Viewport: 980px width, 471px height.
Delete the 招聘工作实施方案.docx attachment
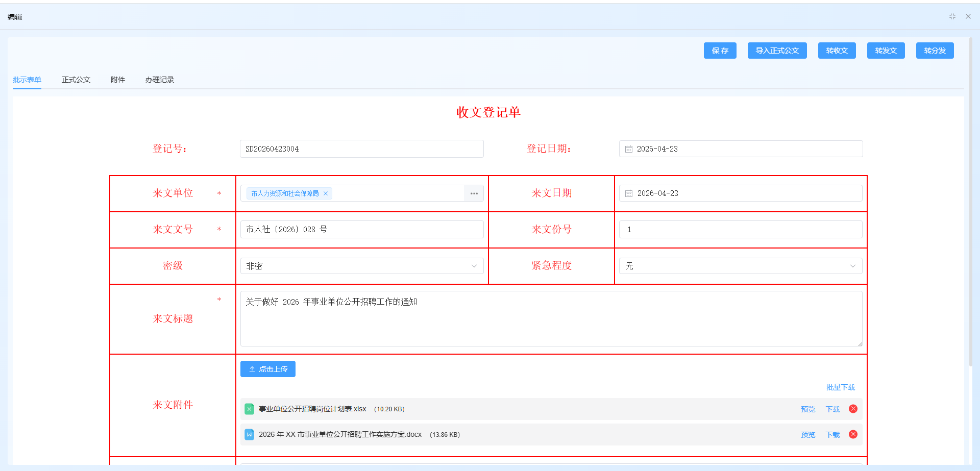(853, 434)
